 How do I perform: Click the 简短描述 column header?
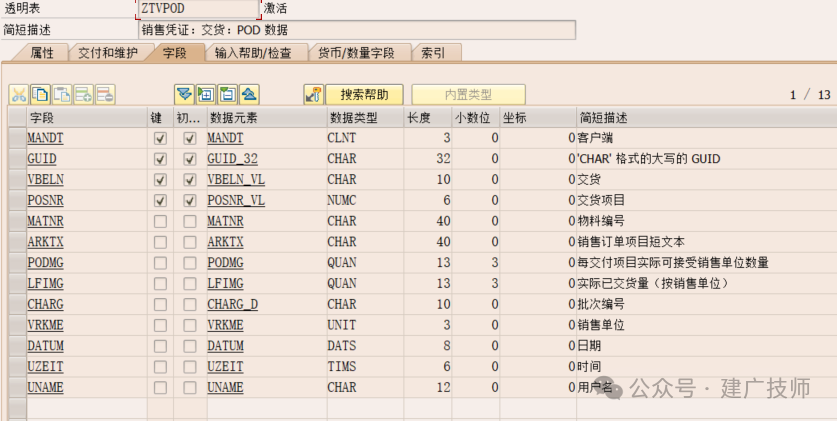707,118
